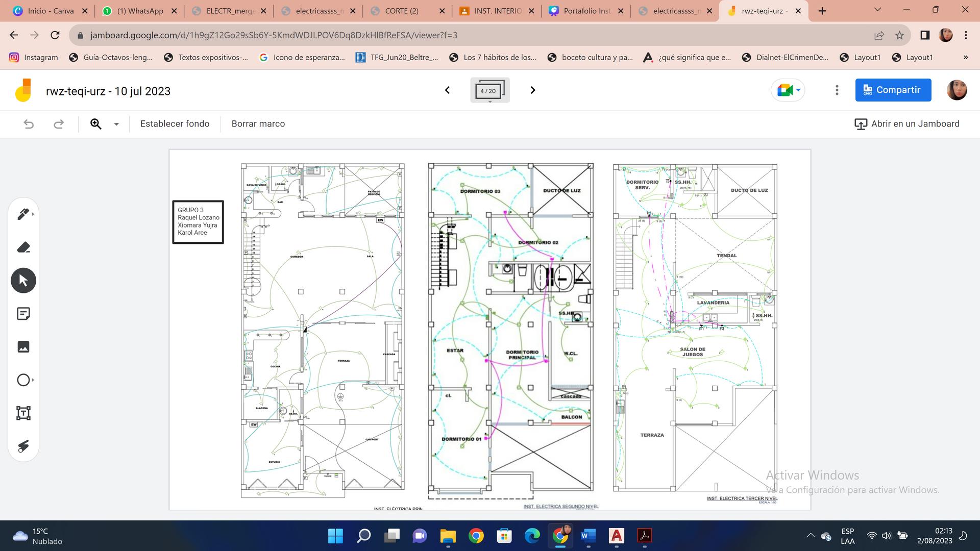Choose the Sticky note tool
This screenshot has width=980, height=551.
(23, 314)
